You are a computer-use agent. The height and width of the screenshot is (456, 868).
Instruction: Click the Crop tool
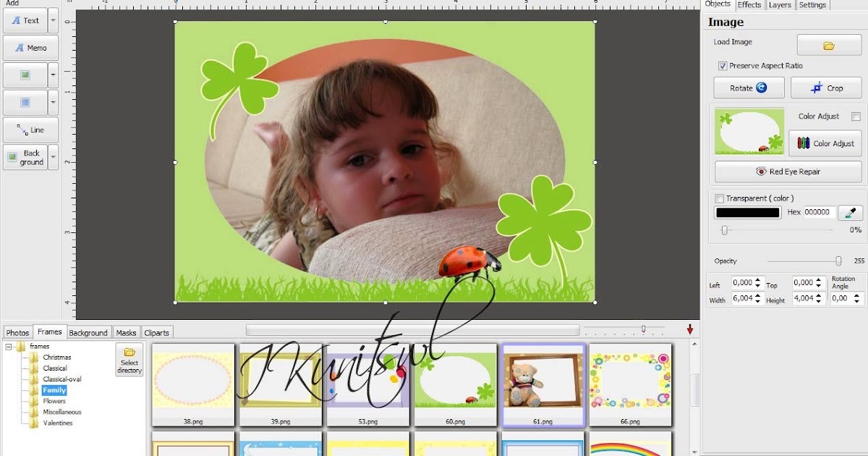click(x=826, y=88)
